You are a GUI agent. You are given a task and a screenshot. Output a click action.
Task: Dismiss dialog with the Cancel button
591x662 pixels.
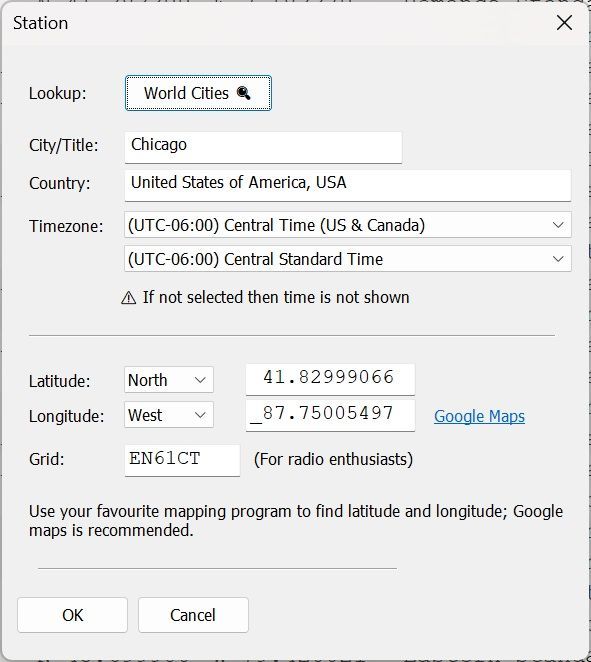pyautogui.click(x=193, y=615)
